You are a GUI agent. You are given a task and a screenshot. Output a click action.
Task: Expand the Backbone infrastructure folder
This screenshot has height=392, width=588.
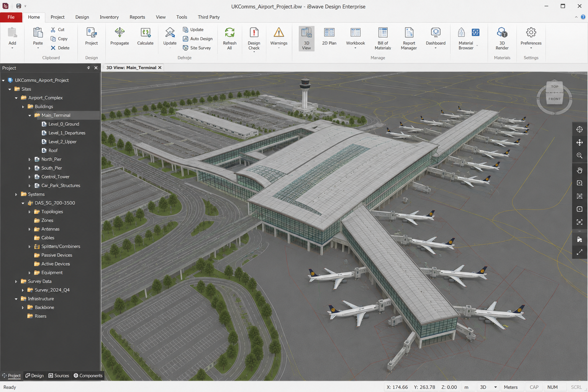click(23, 307)
